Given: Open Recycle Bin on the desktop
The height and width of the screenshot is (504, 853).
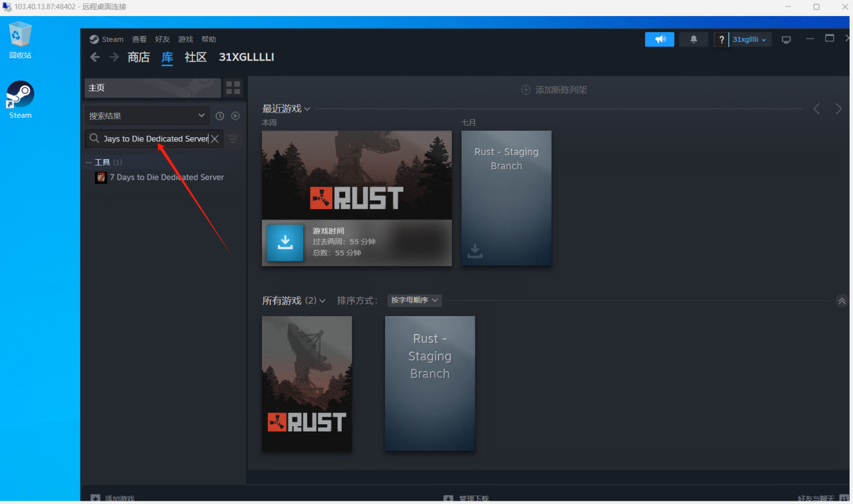Looking at the screenshot, I should tap(20, 40).
